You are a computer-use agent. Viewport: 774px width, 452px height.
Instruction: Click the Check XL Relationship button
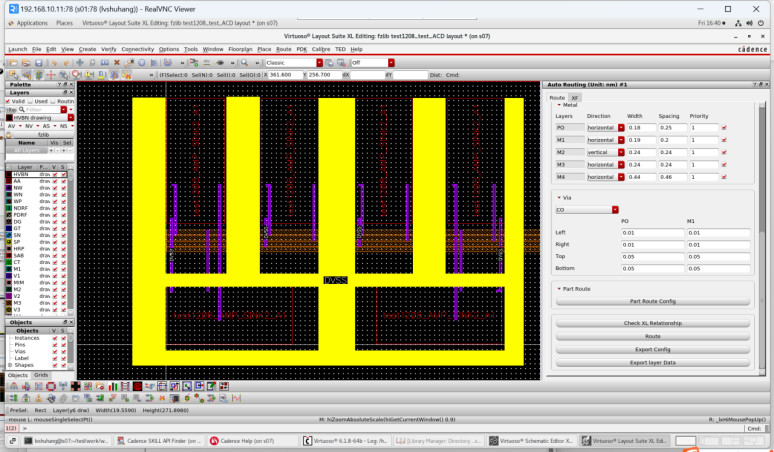(653, 323)
